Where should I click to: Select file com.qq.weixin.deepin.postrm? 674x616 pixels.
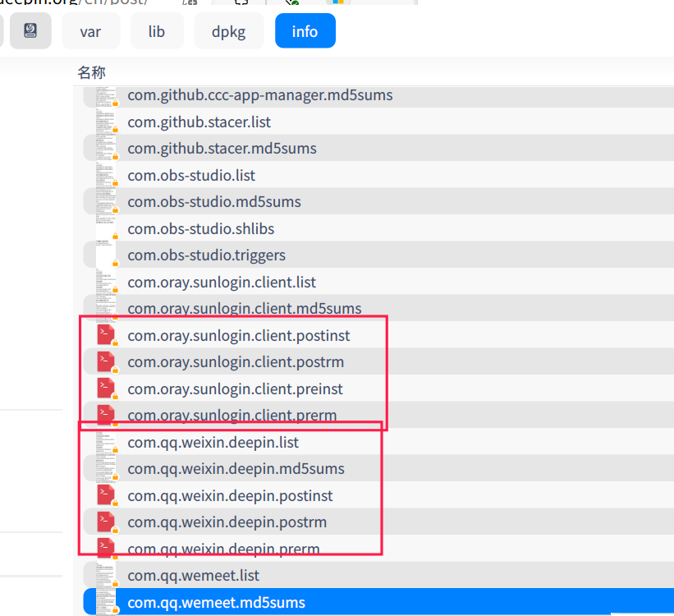(378, 522)
